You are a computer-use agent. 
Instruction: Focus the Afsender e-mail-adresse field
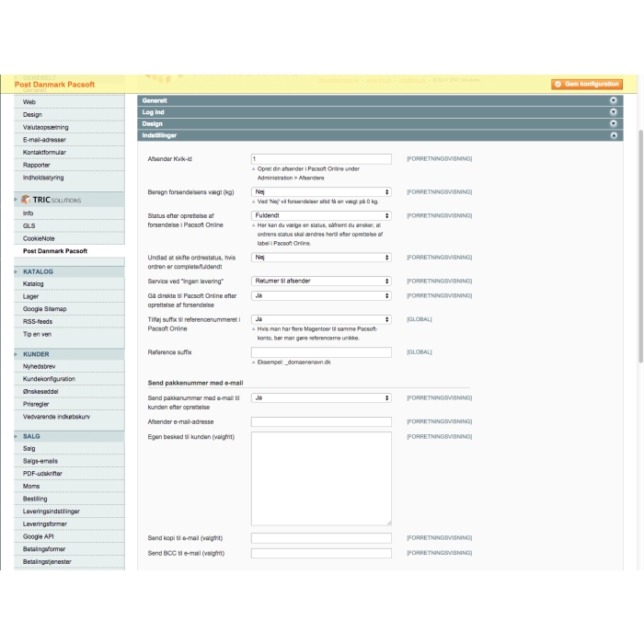[x=321, y=421]
